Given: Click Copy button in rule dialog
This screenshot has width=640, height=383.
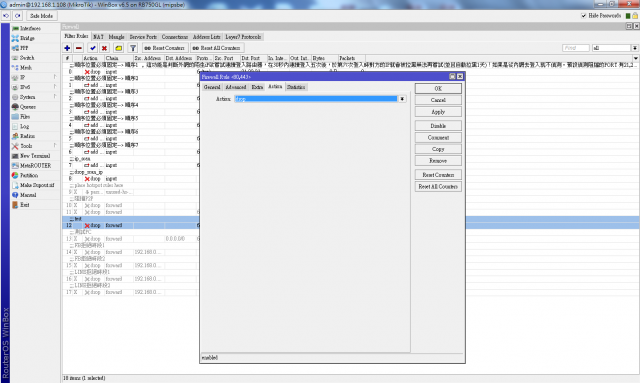Looking at the screenshot, I should (x=438, y=149).
